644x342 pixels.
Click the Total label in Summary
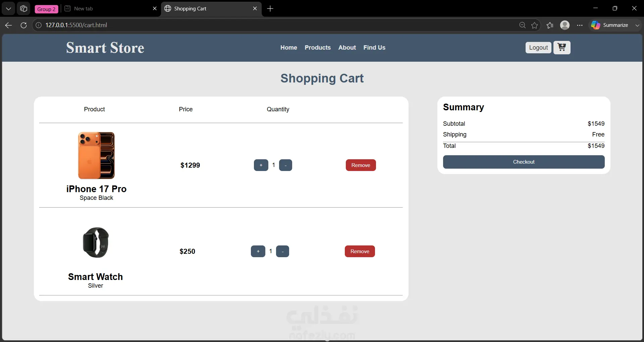[449, 146]
